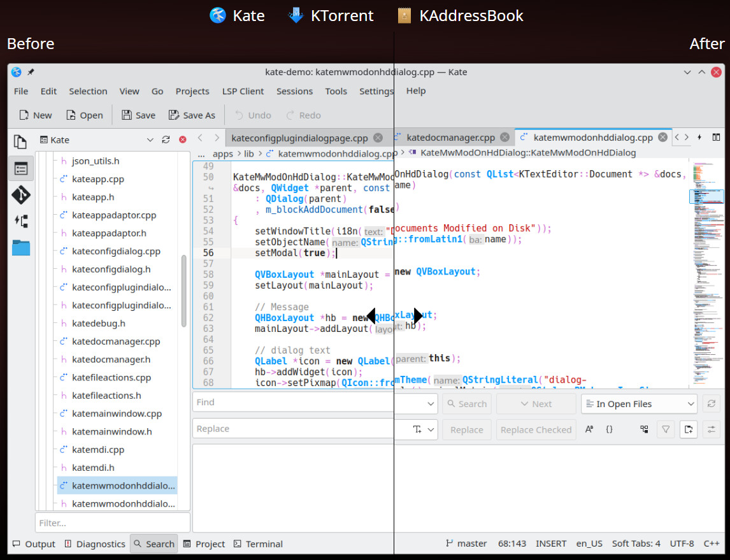Refresh search results with reload icon

tap(711, 404)
